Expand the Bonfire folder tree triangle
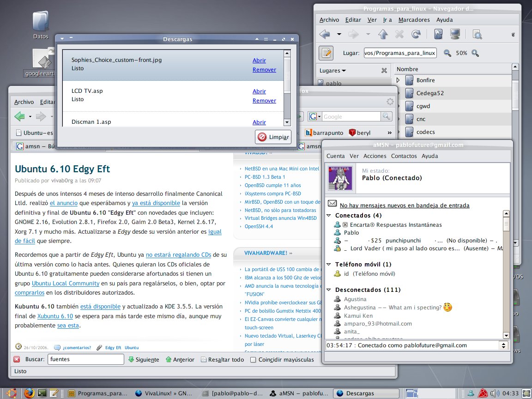532x399 pixels. pyautogui.click(x=399, y=80)
